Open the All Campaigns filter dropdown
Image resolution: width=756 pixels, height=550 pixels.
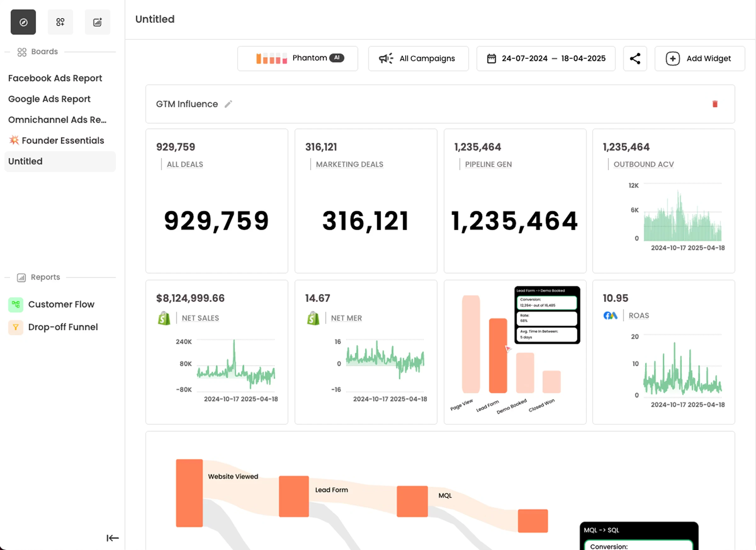[418, 58]
